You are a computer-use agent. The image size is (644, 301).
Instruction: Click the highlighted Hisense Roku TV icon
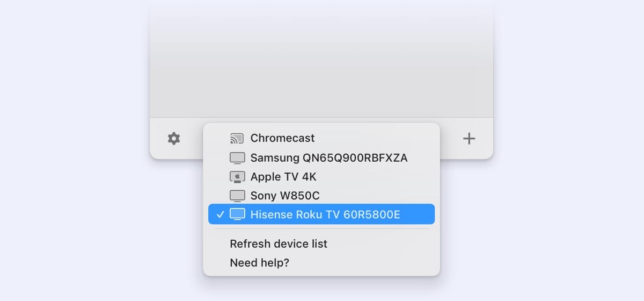point(237,214)
